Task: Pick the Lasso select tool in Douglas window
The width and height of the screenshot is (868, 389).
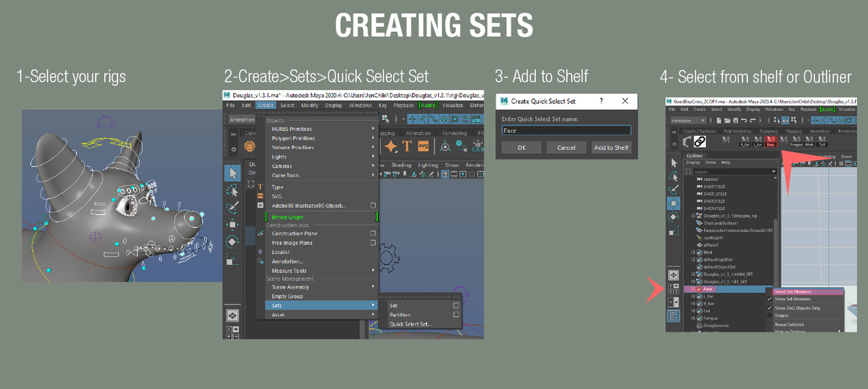Action: [x=233, y=190]
